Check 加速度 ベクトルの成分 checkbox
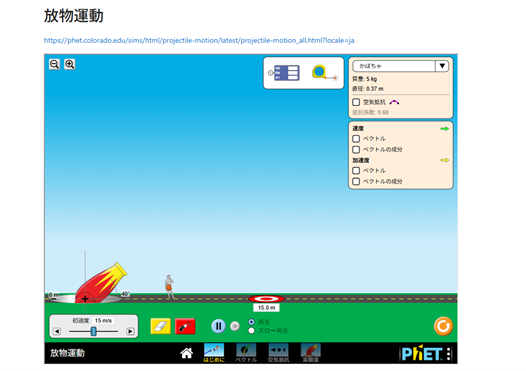This screenshot has width=526, height=371. [x=356, y=181]
